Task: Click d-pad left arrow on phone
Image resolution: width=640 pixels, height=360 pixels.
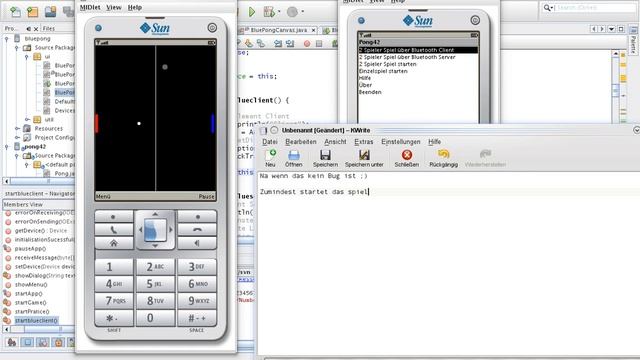Action: click(x=140, y=230)
